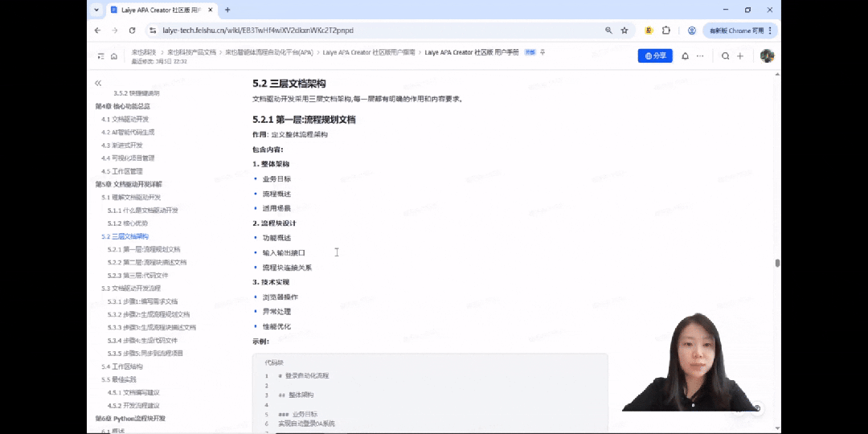Go to outline item 4.5.1 文档编写建议

click(x=133, y=392)
